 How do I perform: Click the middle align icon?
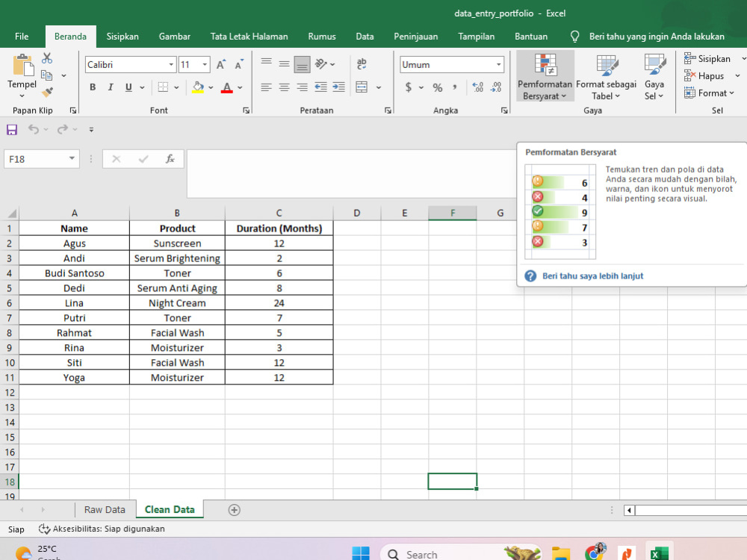[x=284, y=63]
